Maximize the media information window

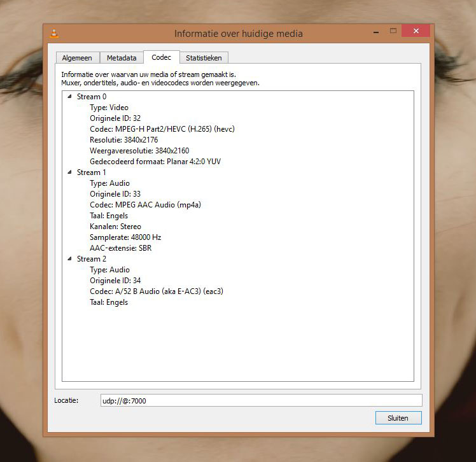coord(393,31)
